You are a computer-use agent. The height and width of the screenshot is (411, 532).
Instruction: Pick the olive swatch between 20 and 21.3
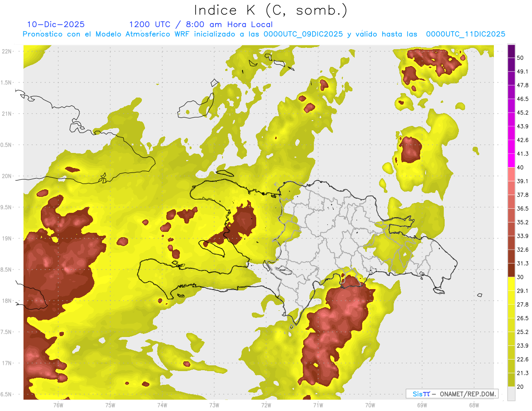[511, 380]
